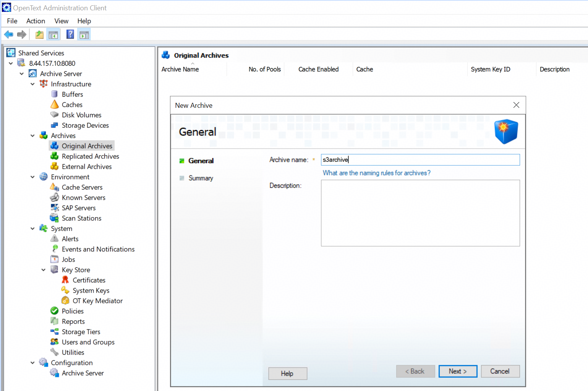Collapse the 8.44.157.10:8080 server node
The height and width of the screenshot is (391, 588).
[11, 63]
